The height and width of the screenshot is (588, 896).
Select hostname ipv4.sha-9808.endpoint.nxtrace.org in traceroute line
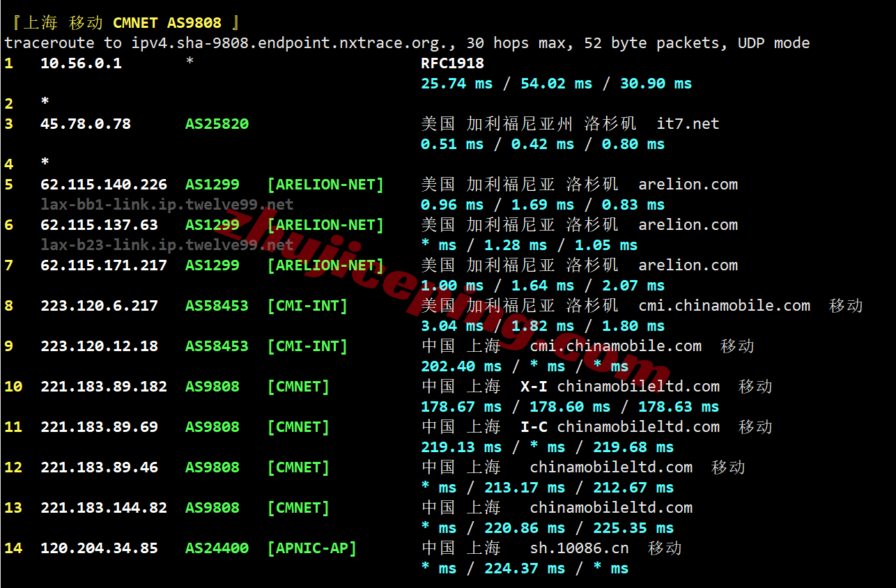[291, 43]
